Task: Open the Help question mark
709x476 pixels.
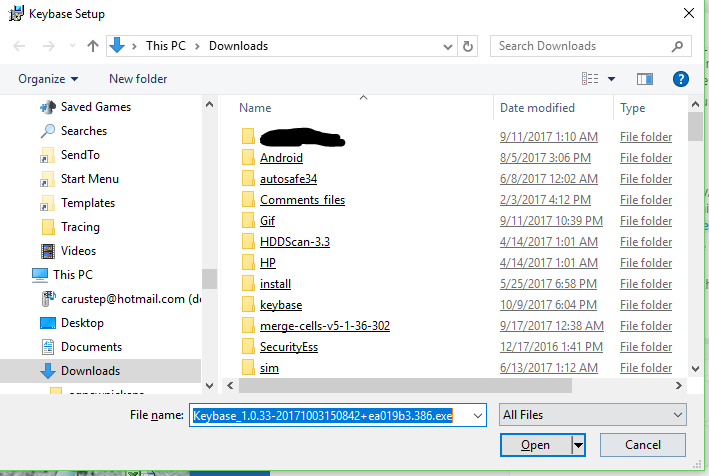Action: tap(681, 79)
